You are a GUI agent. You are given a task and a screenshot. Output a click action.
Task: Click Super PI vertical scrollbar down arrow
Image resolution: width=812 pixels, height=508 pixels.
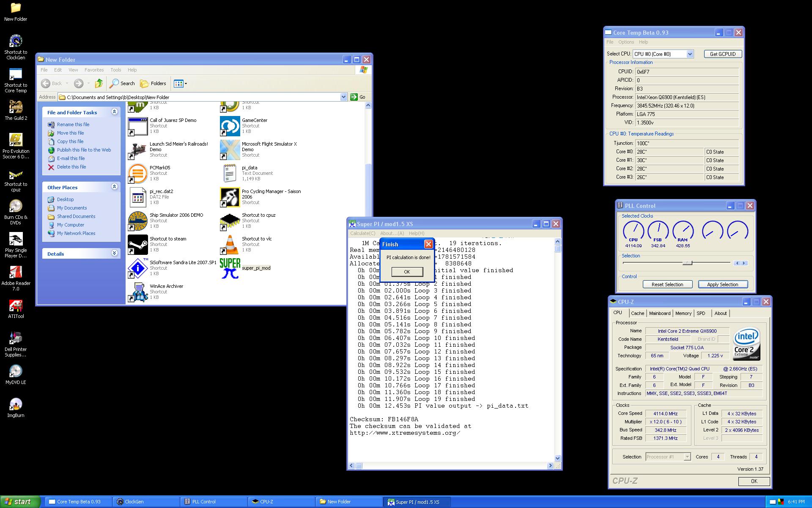(557, 458)
